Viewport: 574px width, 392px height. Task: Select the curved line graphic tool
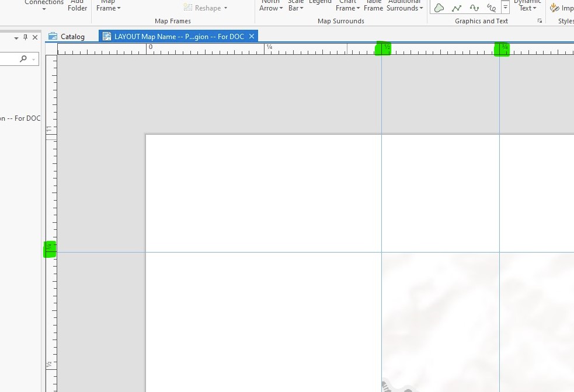pyautogui.click(x=474, y=8)
